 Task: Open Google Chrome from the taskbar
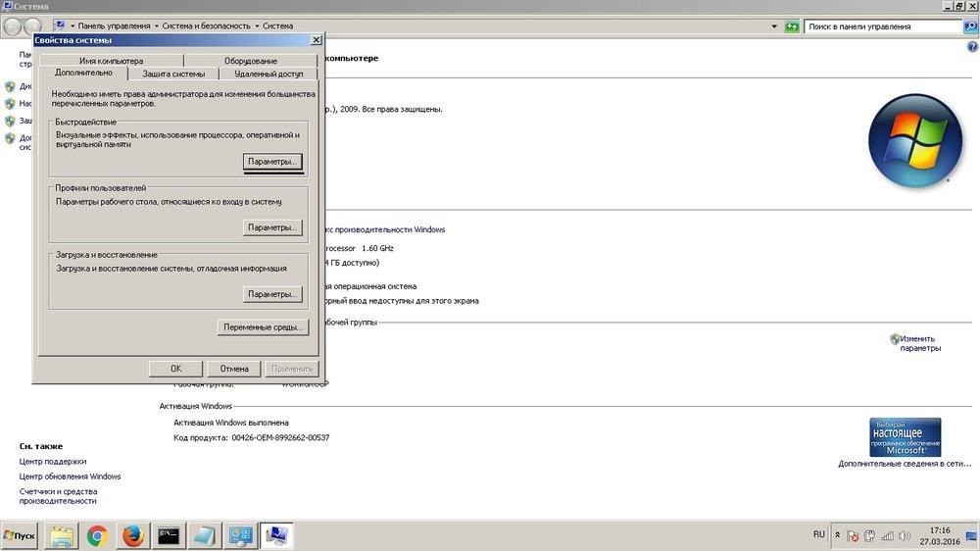96,535
